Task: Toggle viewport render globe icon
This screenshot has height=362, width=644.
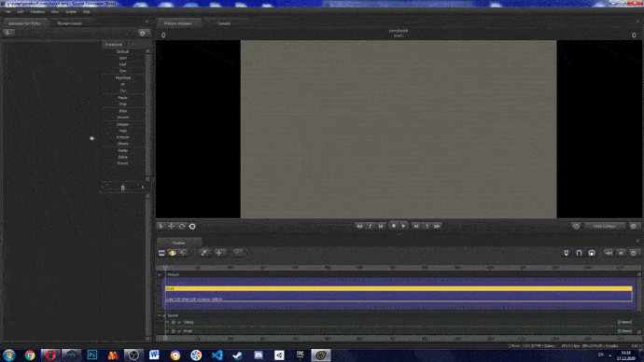Action: pos(576,226)
